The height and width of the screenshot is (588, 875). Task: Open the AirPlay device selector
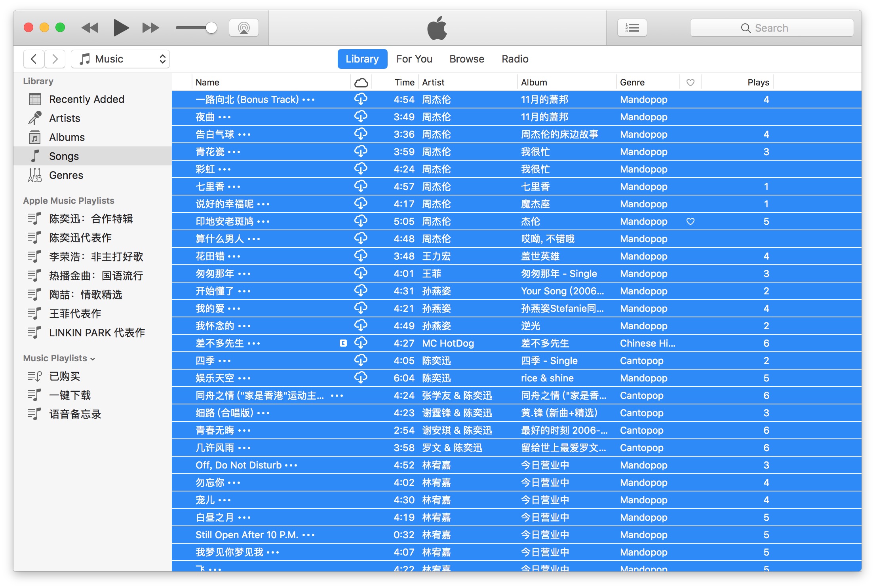click(x=244, y=28)
